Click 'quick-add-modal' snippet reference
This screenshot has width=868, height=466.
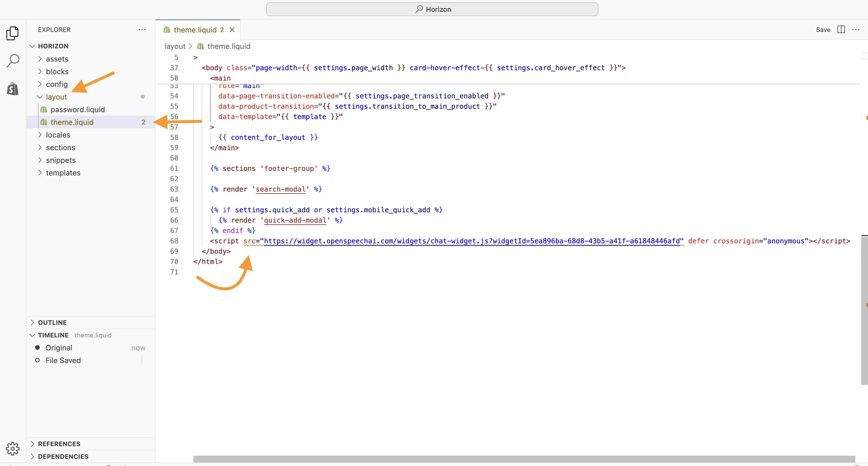(x=295, y=220)
